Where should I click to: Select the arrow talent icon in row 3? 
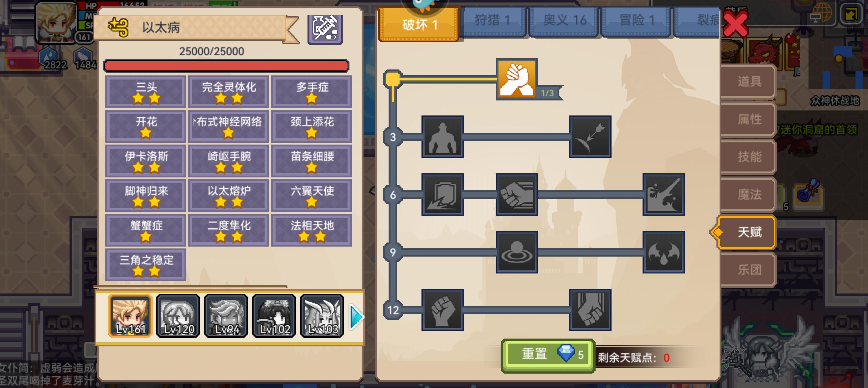click(590, 137)
